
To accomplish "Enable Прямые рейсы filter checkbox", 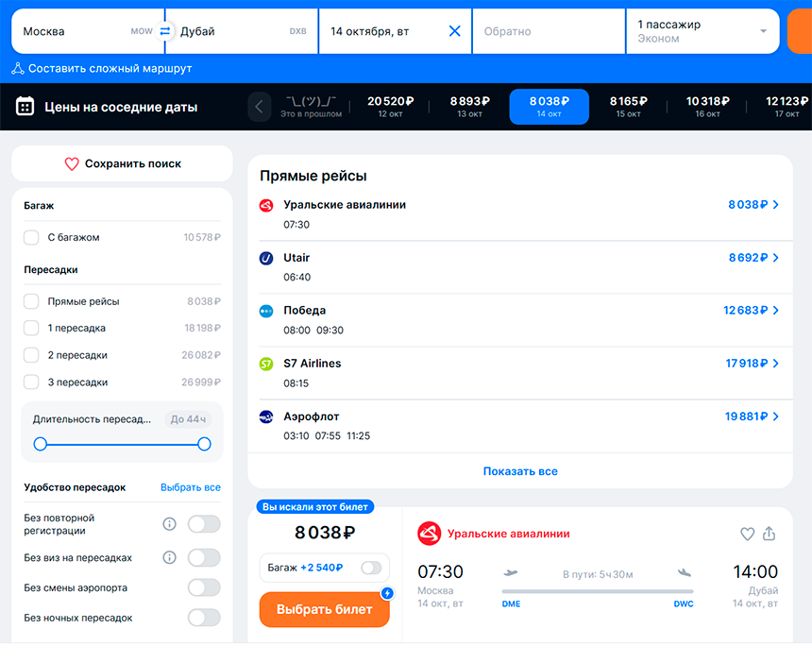I will pos(31,302).
